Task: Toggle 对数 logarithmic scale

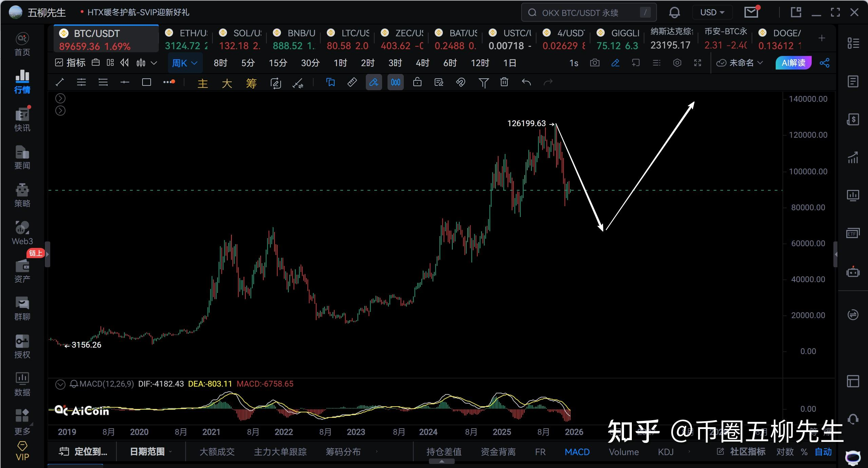Action: (x=785, y=452)
